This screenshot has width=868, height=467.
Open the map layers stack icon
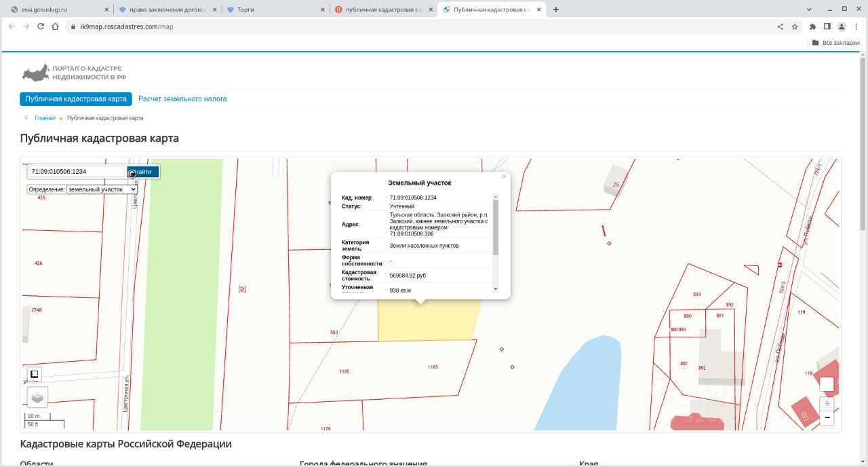point(37,397)
